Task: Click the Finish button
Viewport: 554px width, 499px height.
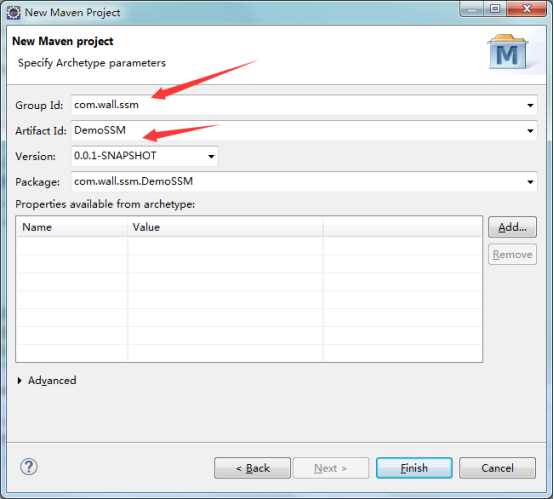Action: click(414, 468)
